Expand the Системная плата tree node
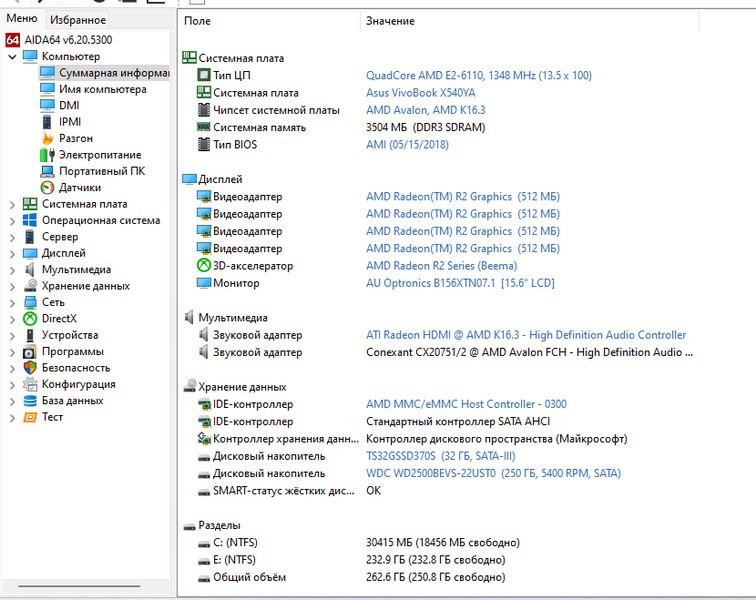 click(x=12, y=204)
